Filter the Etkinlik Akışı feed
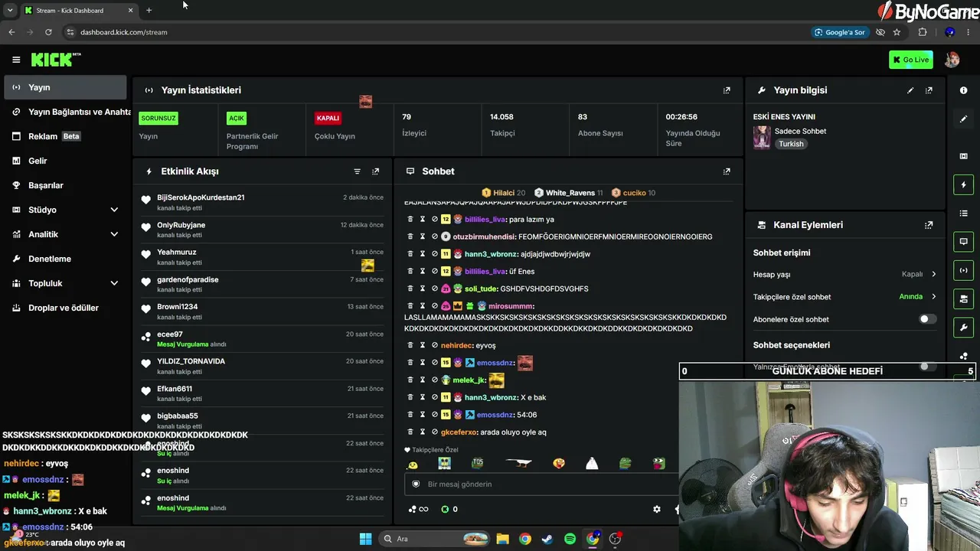Image resolution: width=980 pixels, height=551 pixels. pyautogui.click(x=357, y=171)
